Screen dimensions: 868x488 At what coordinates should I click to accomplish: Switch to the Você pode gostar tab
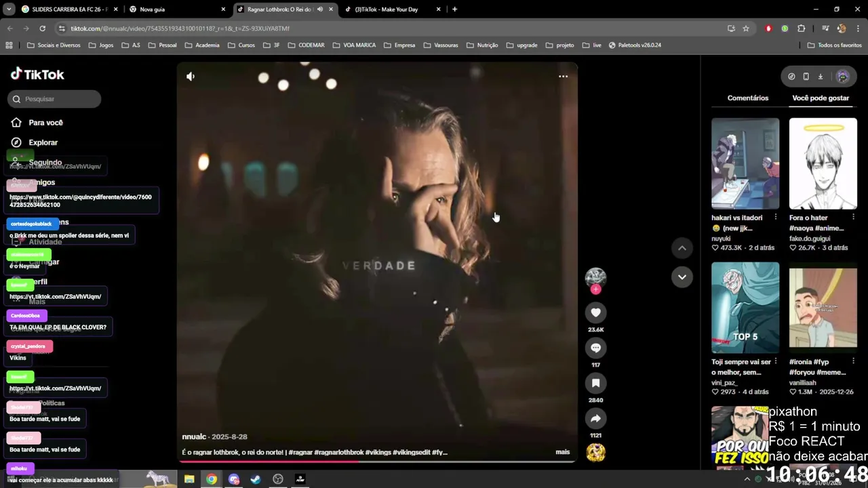pos(821,98)
